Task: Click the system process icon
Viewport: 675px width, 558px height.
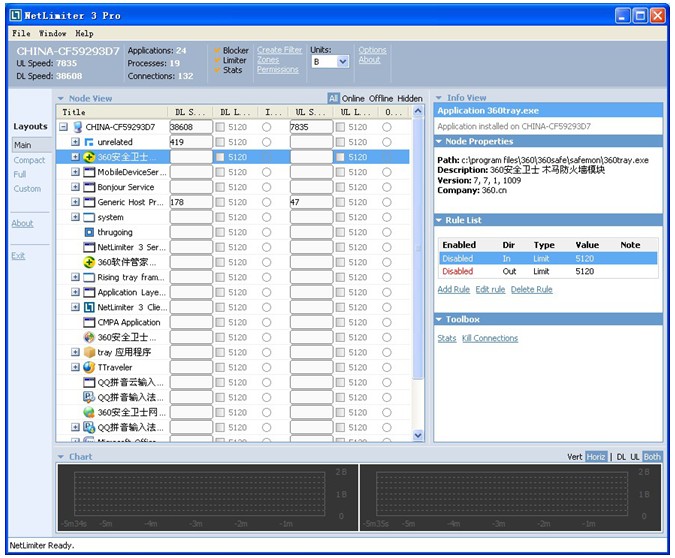Action: [89, 217]
